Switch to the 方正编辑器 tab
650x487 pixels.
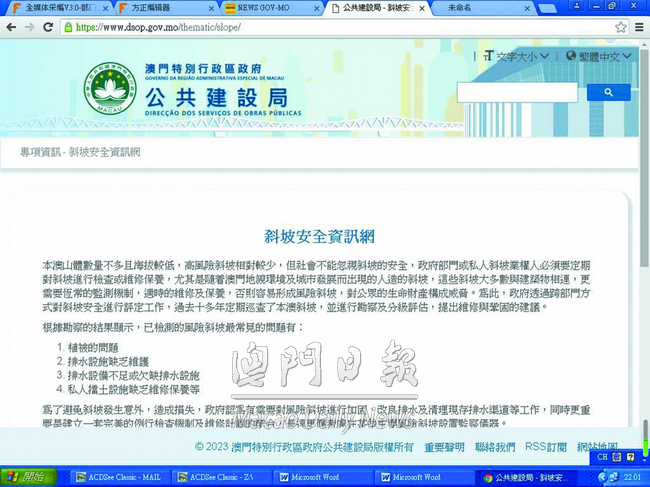[x=158, y=8]
